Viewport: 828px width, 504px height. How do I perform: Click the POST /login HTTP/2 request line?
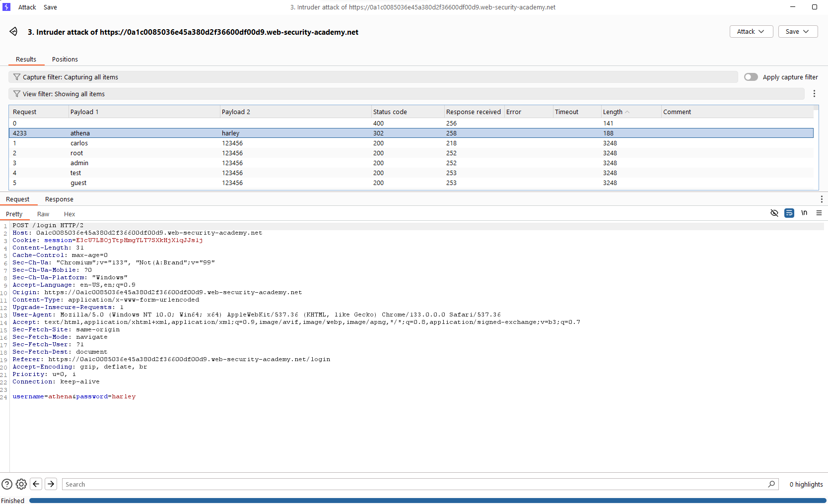pos(48,225)
